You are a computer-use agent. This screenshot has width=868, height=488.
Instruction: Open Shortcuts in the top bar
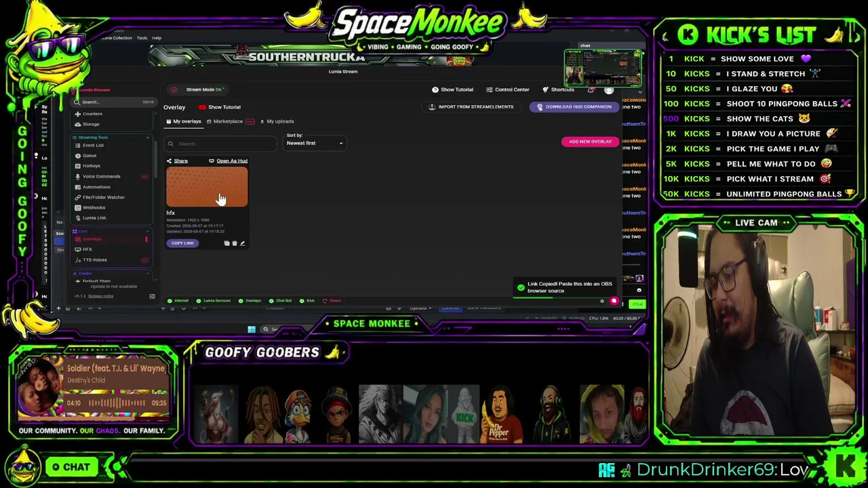[558, 89]
